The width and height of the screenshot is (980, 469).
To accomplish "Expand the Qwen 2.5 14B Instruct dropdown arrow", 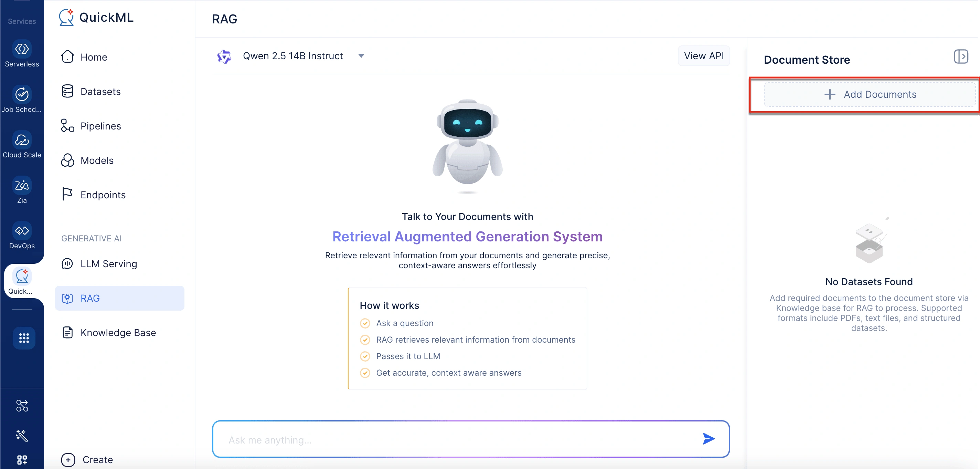I will point(361,56).
